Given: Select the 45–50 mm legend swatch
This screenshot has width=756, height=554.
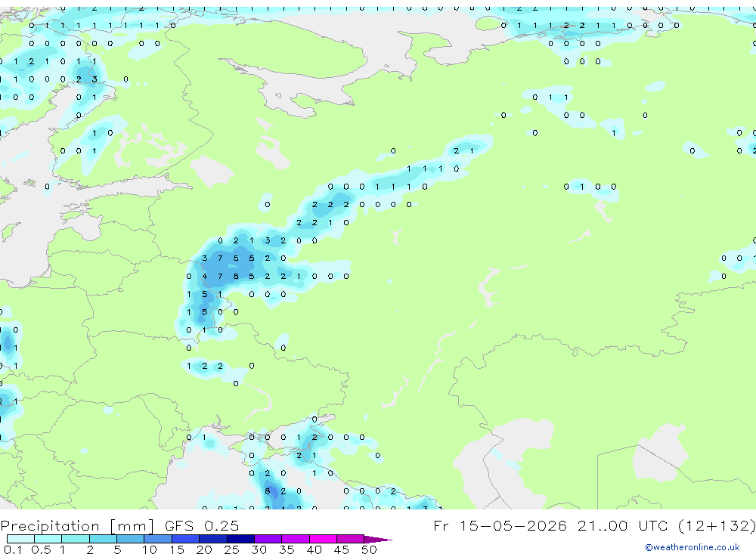Looking at the screenshot, I should coord(351,539).
